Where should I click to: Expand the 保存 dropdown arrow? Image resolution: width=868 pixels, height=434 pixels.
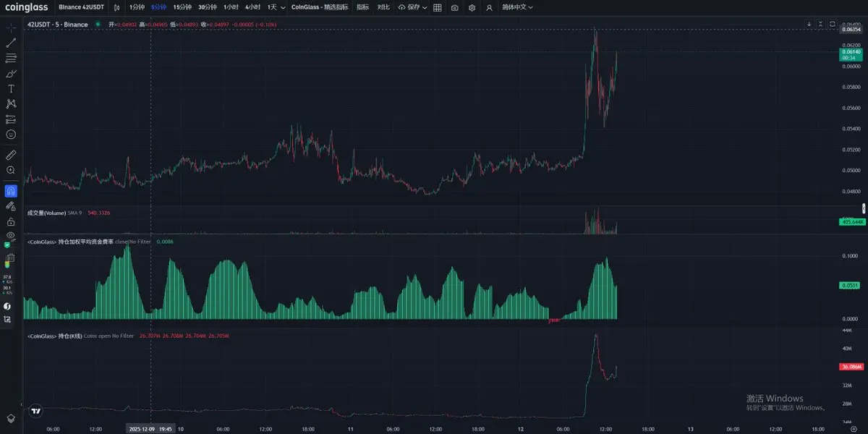pyautogui.click(x=424, y=7)
